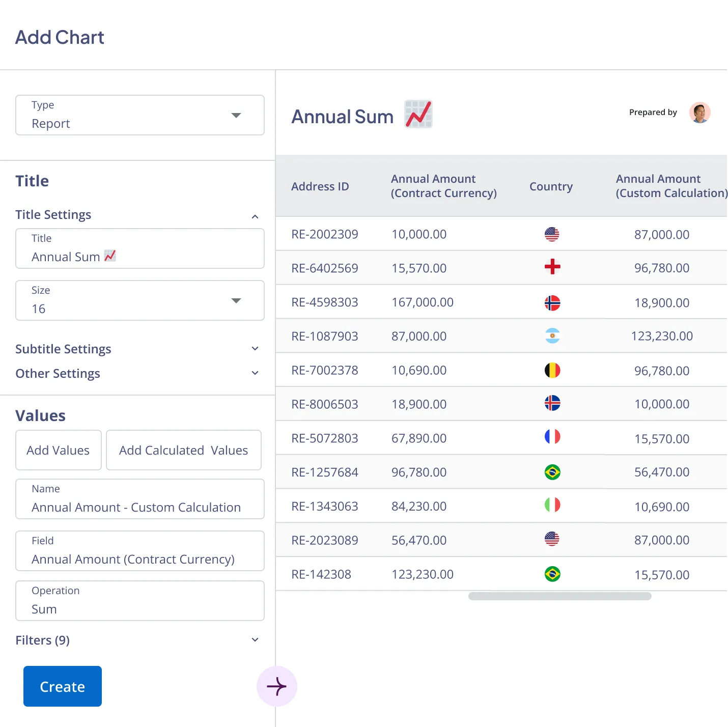Expand the Subtitle Settings section
This screenshot has width=728, height=727.
[x=255, y=349]
